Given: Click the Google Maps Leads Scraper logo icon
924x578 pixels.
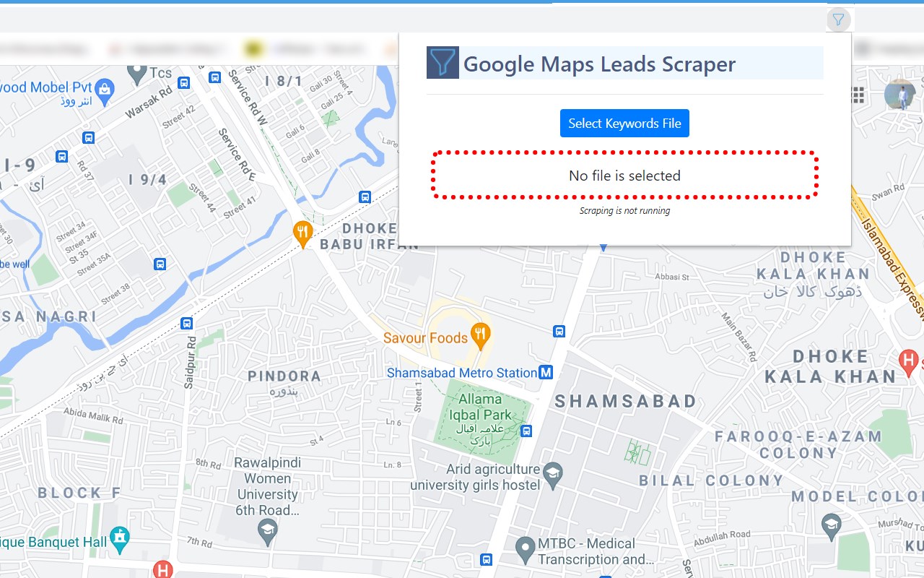Looking at the screenshot, I should pos(443,63).
